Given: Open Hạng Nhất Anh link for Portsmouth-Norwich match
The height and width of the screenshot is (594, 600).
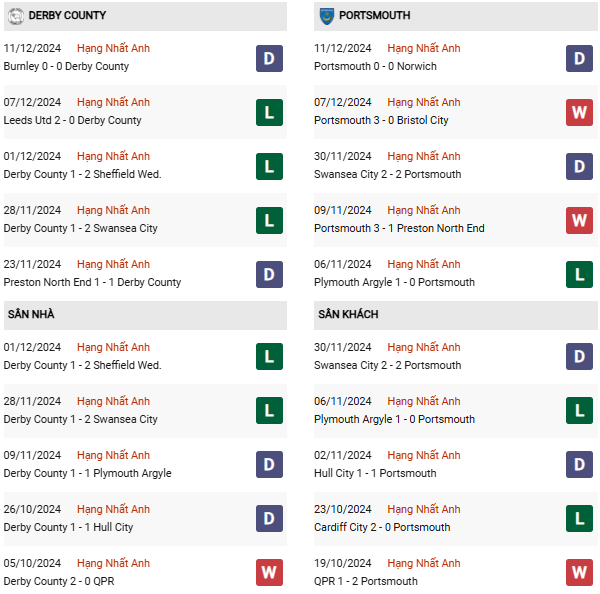Looking at the screenshot, I should (424, 48).
